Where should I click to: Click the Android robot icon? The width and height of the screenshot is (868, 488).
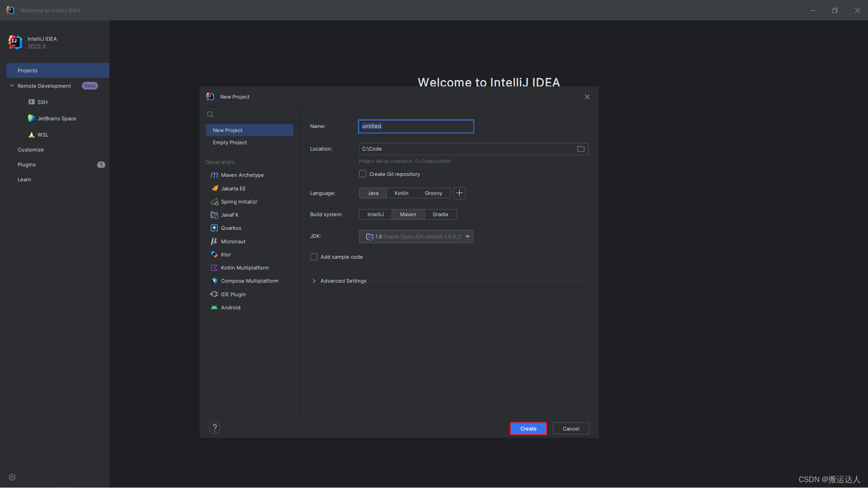click(214, 308)
